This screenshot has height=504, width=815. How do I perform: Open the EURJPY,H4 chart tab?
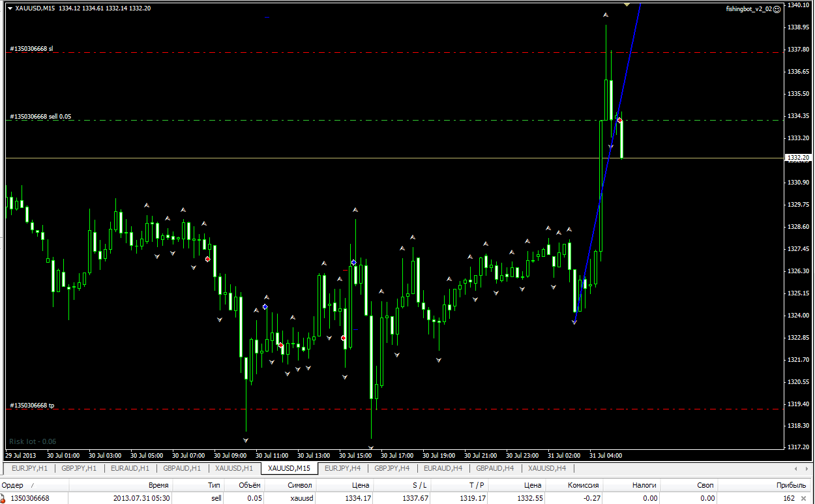(342, 468)
